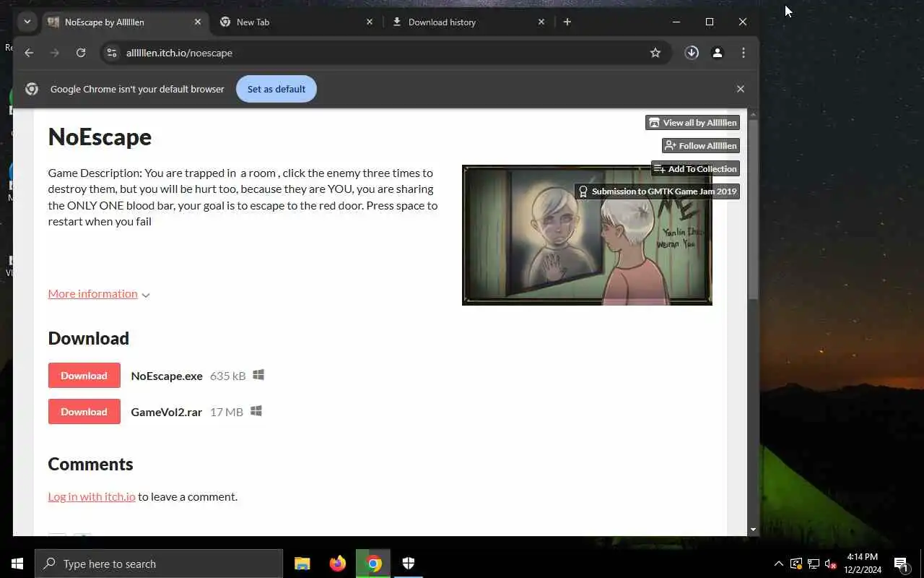Switch to the NoEscape by Allllllen tab
Image resolution: width=924 pixels, height=578 pixels.
124,22
